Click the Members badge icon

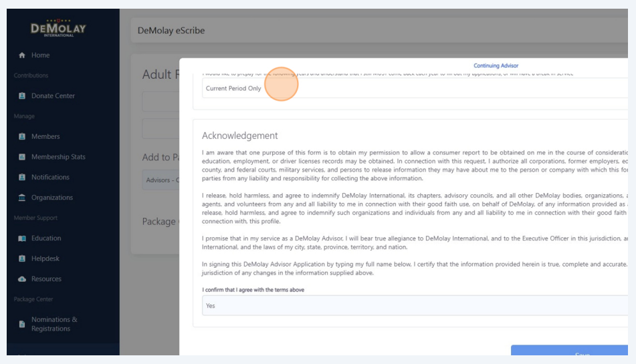click(22, 136)
